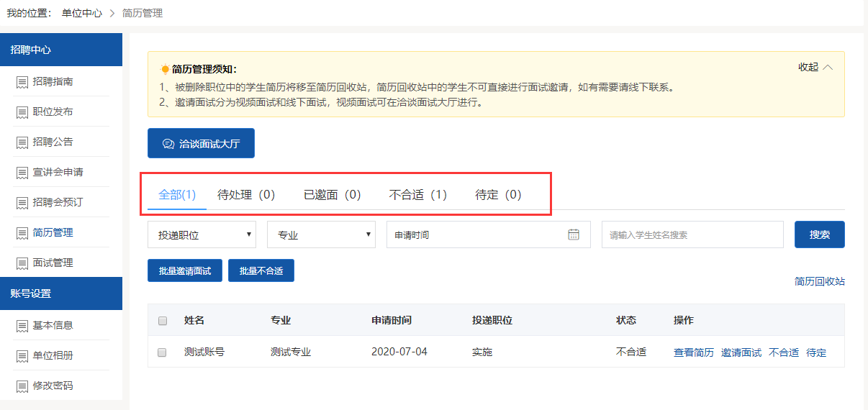The width and height of the screenshot is (868, 410).
Task: Click the chat icon on 洽谈面试大厅 button
Action: pos(168,144)
